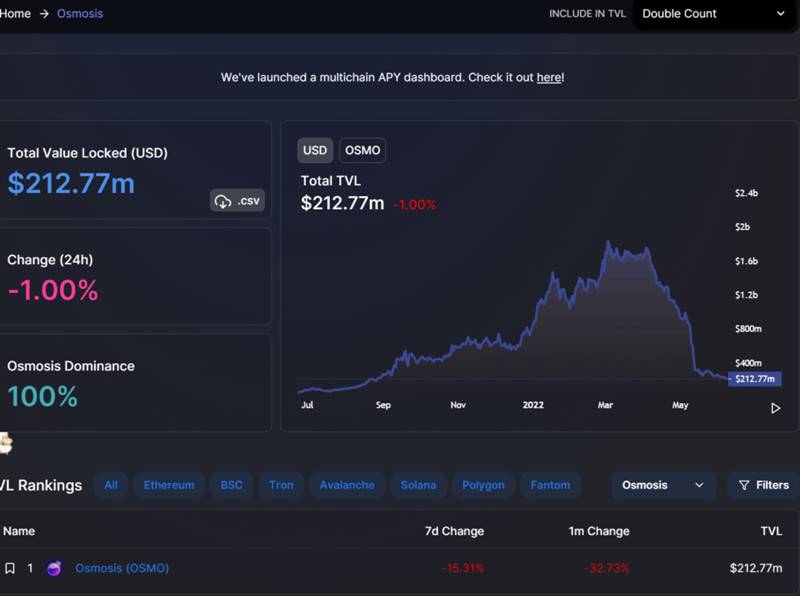Sort table by 7d Change column

point(454,531)
